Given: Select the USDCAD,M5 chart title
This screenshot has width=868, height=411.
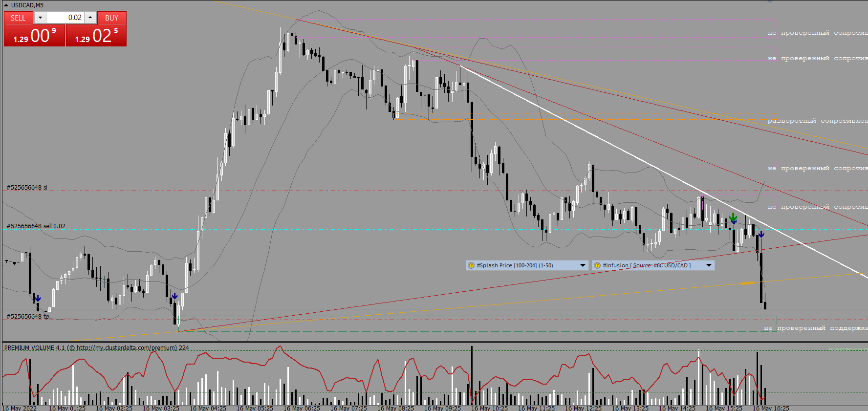Looking at the screenshot, I should [x=27, y=5].
